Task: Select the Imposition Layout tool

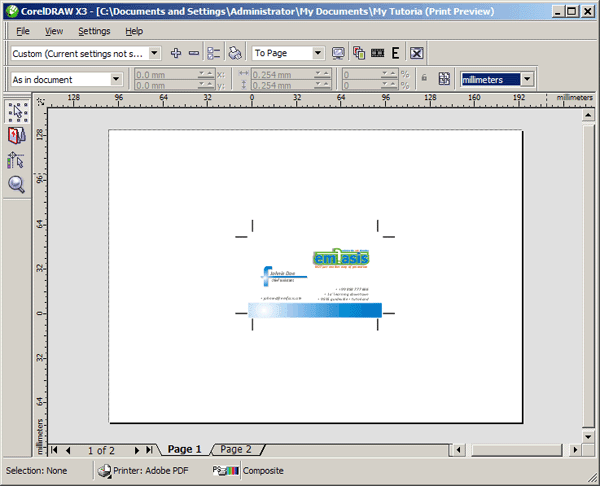Action: (17, 136)
